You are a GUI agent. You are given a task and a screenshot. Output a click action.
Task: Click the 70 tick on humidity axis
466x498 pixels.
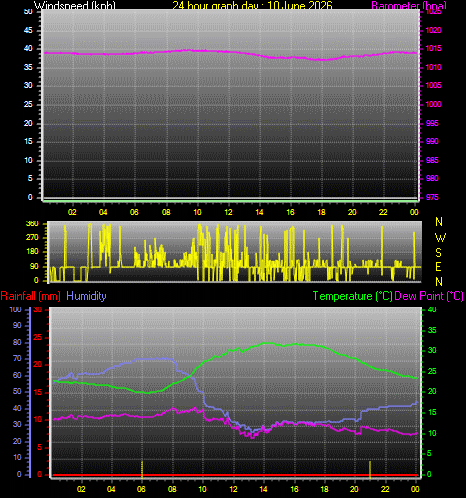17,359
